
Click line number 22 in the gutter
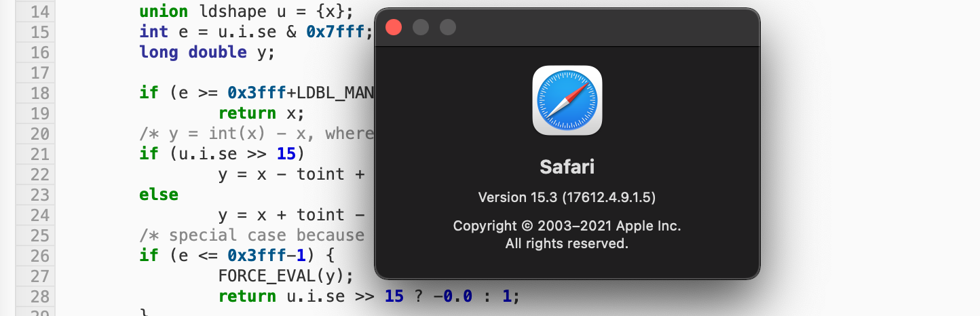tap(40, 174)
